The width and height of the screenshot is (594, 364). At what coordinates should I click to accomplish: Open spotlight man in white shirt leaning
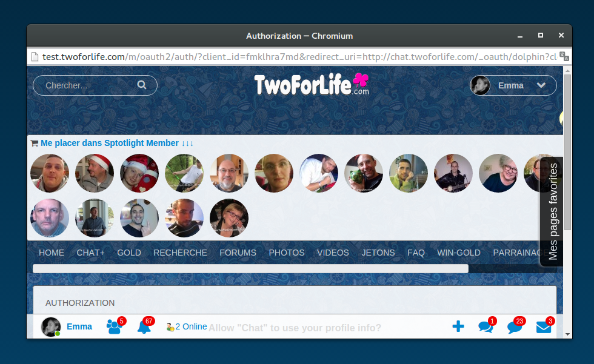319,173
